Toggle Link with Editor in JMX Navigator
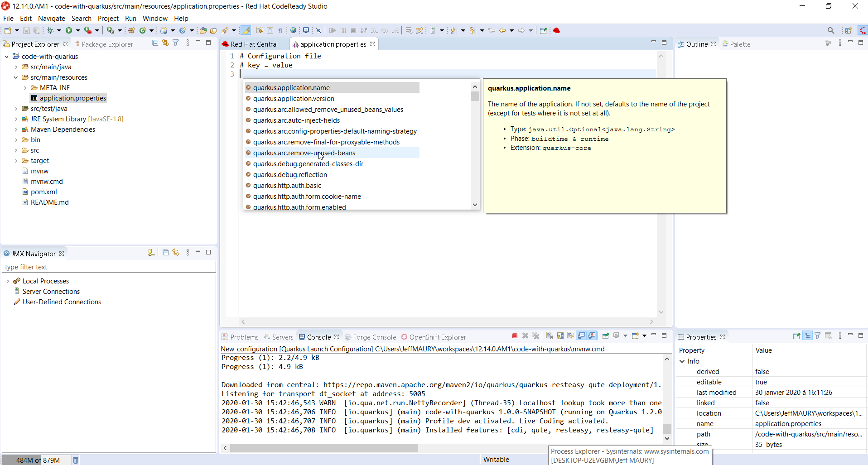Image resolution: width=868 pixels, height=465 pixels. pos(176,252)
